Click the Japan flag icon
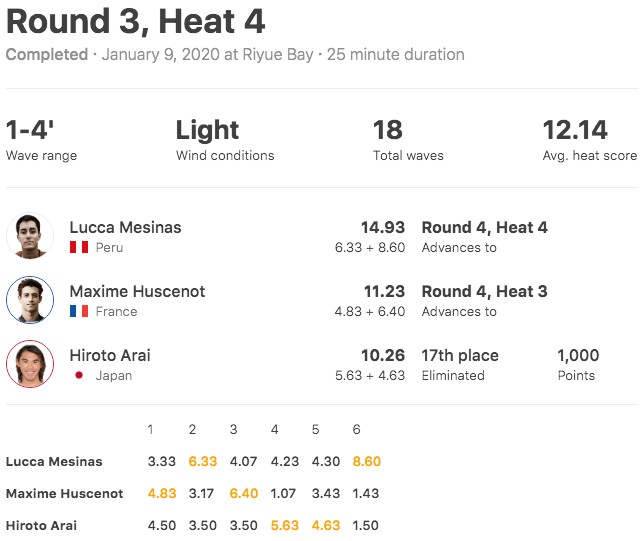The height and width of the screenshot is (541, 644). point(79,376)
